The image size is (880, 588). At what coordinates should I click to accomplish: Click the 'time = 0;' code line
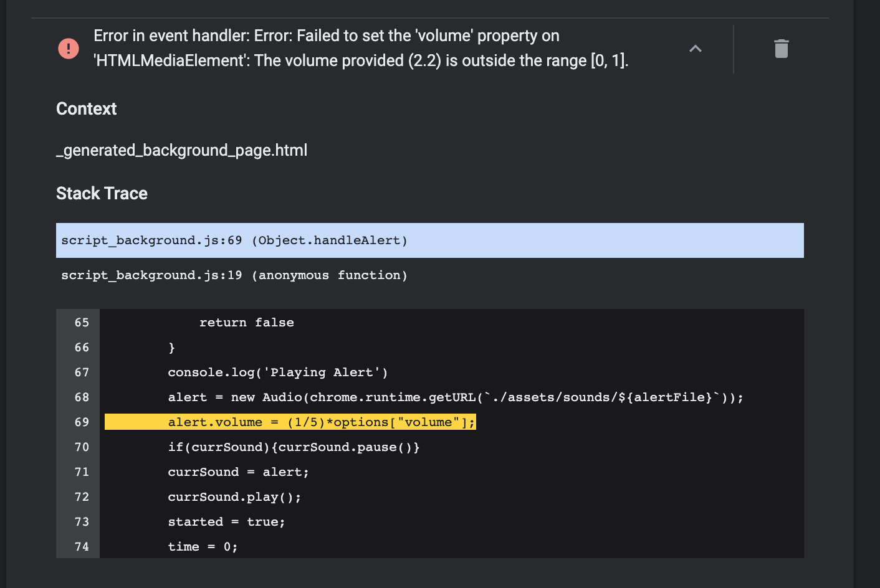pyautogui.click(x=203, y=547)
